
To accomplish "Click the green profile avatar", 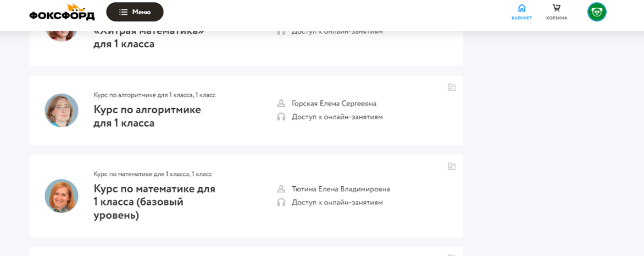I will click(x=597, y=12).
